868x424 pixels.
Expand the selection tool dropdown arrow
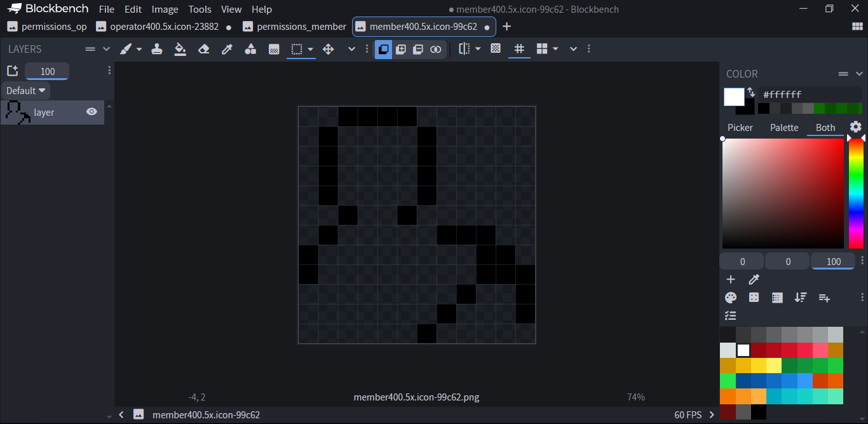(x=311, y=49)
